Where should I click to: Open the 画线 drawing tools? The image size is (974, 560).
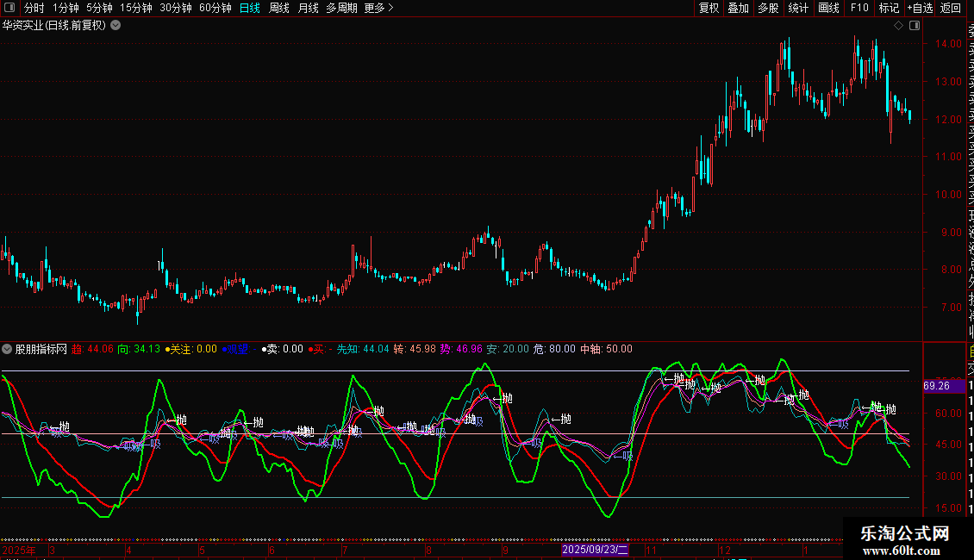click(828, 9)
